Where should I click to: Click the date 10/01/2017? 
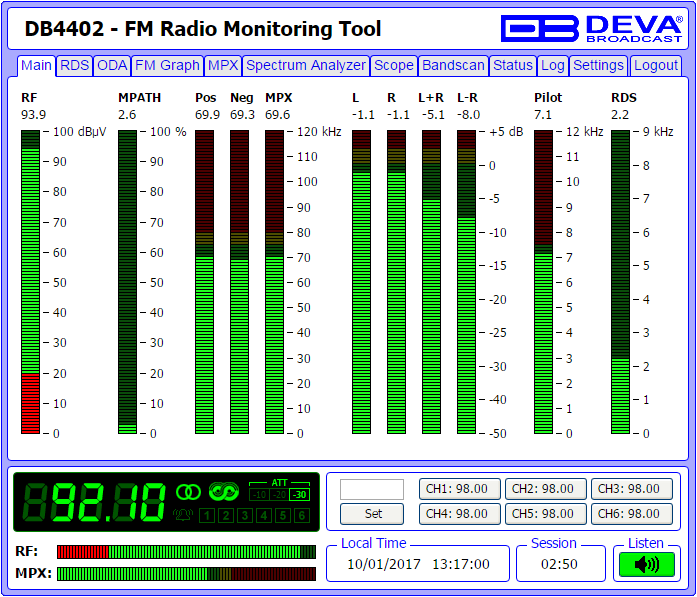pyautogui.click(x=384, y=565)
